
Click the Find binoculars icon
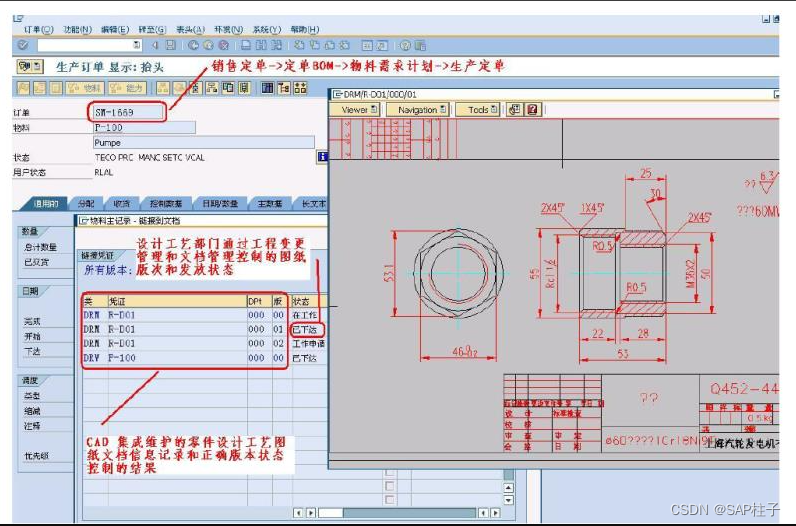[x=261, y=45]
